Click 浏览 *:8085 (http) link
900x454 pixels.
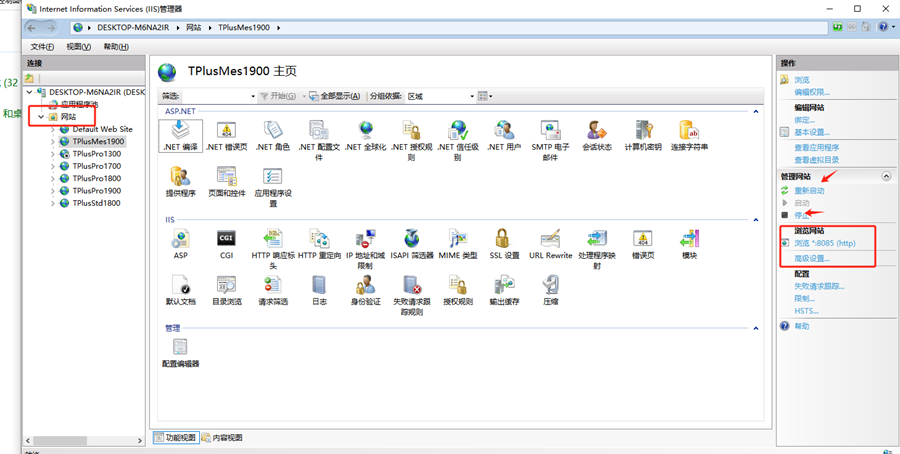pos(825,243)
